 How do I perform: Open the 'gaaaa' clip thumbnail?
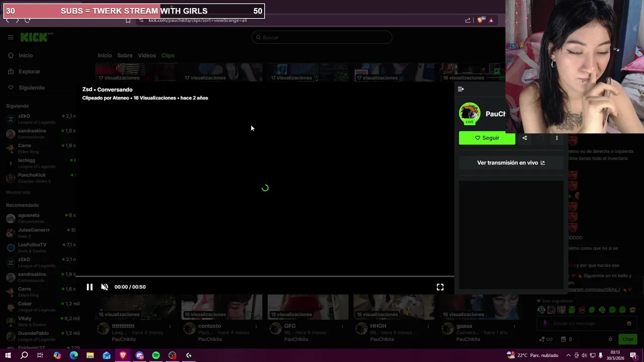(x=480, y=307)
